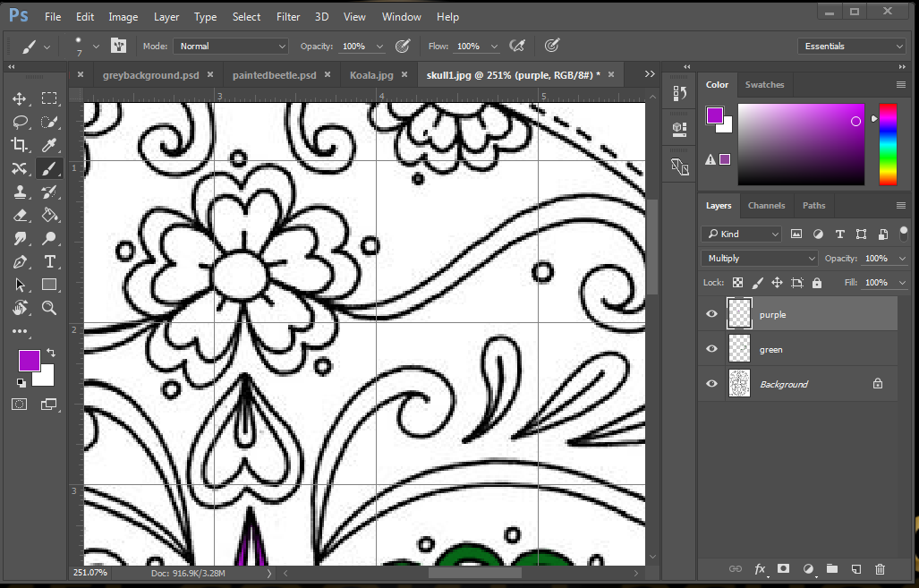This screenshot has height=588, width=919.
Task: Switch to the paintedbeetle.psd document tab
Action: point(273,75)
